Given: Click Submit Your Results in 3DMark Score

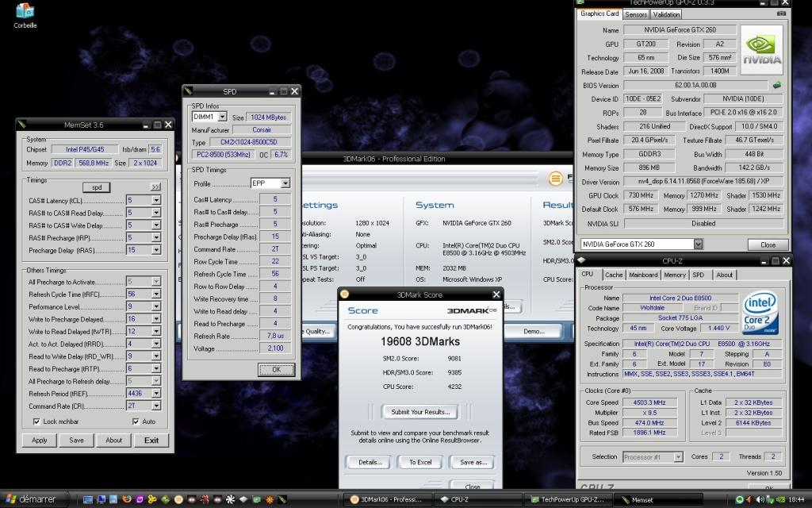Looking at the screenshot, I should (420, 412).
